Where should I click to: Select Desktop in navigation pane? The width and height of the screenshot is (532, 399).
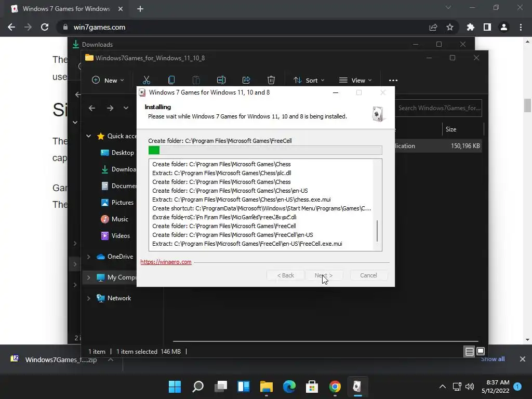coord(117,153)
